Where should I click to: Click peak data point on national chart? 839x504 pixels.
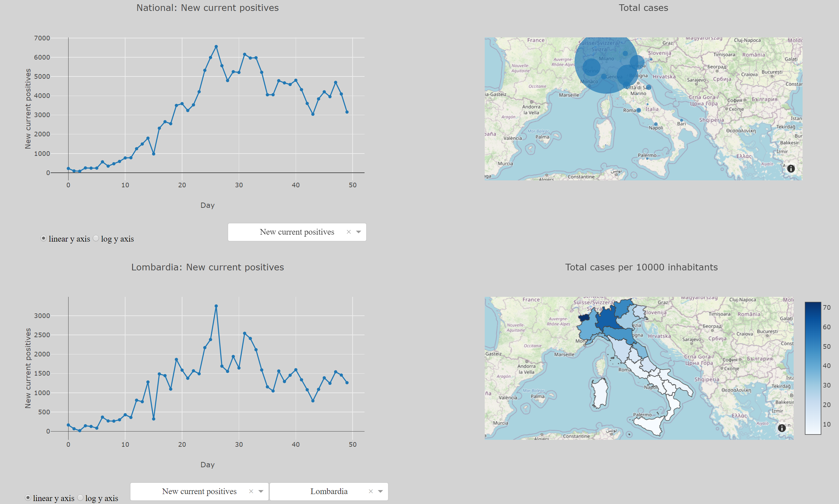click(216, 47)
